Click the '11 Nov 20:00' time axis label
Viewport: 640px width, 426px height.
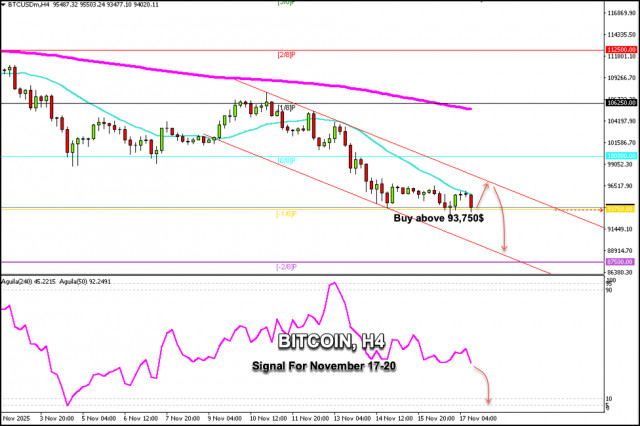[310, 418]
